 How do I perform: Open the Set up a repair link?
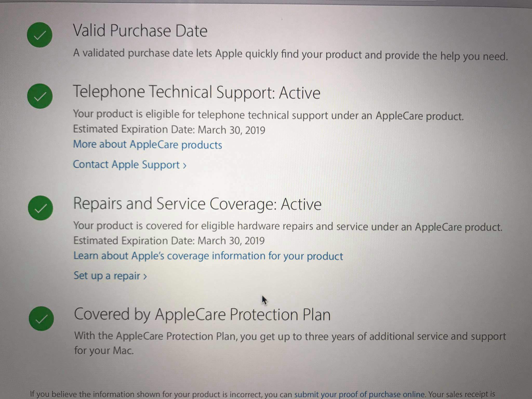pyautogui.click(x=110, y=276)
